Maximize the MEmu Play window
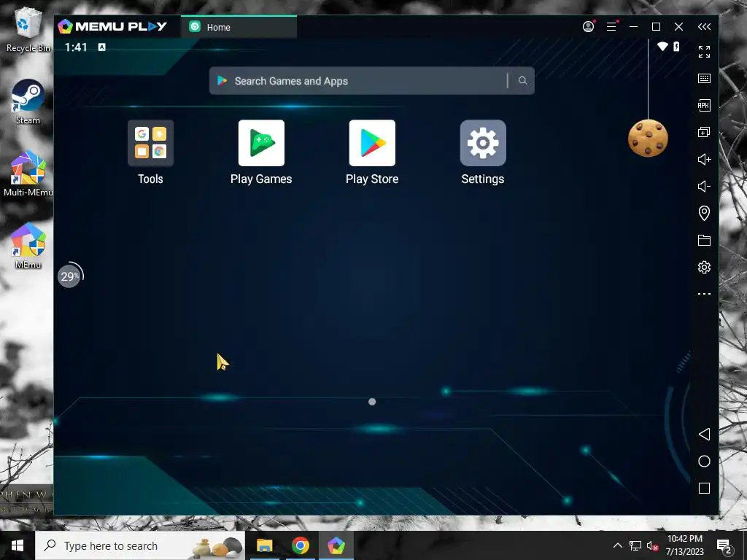747x560 pixels. tap(656, 27)
